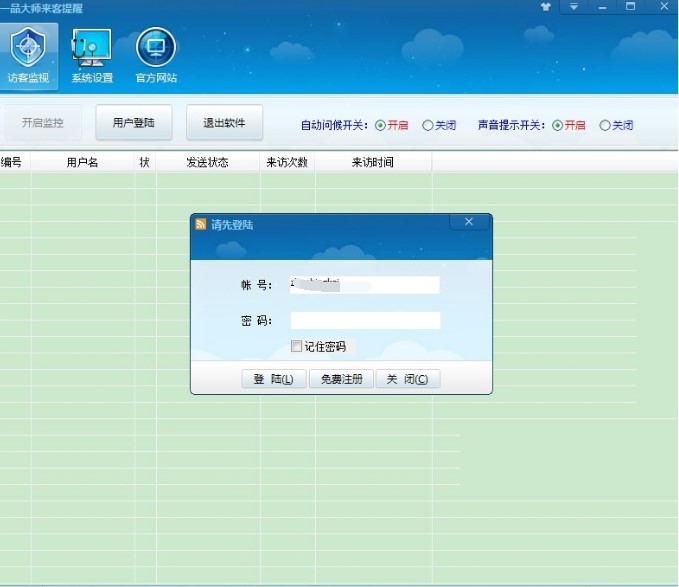Click the 开启监控 button

(42, 123)
